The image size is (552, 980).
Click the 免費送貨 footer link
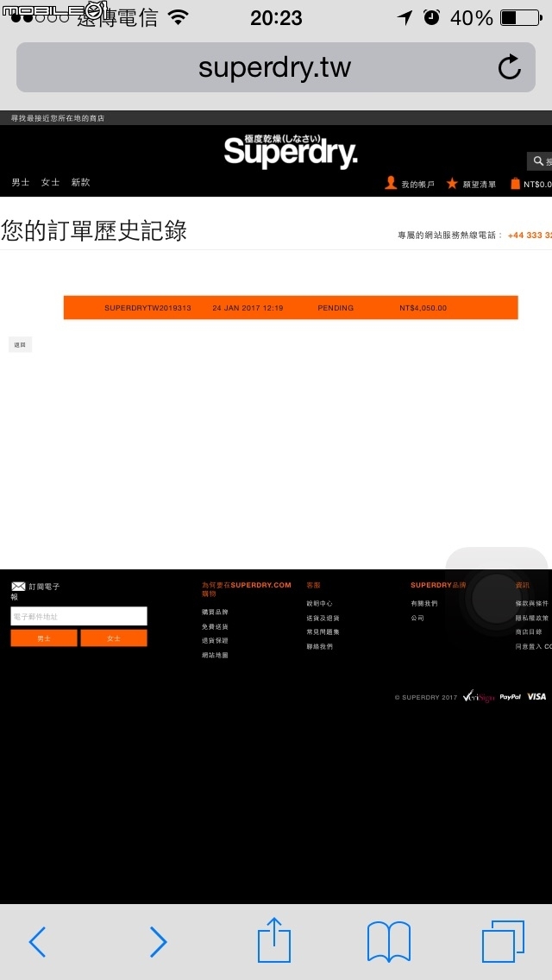click(215, 626)
